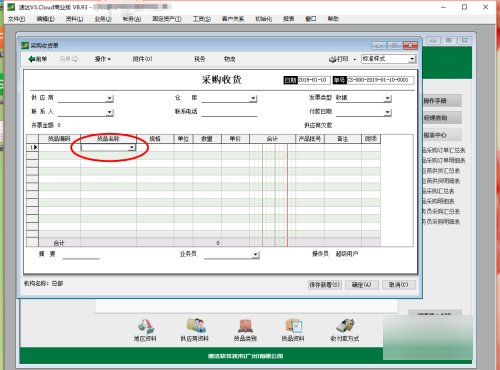The width and height of the screenshot is (500, 370).
Task: Click the 物流 toolbar button
Action: tap(230, 59)
